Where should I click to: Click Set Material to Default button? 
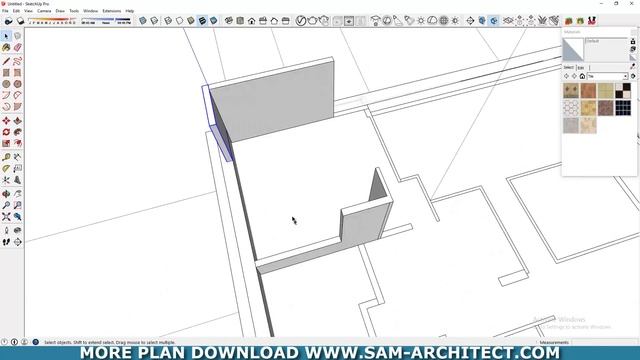point(633,58)
